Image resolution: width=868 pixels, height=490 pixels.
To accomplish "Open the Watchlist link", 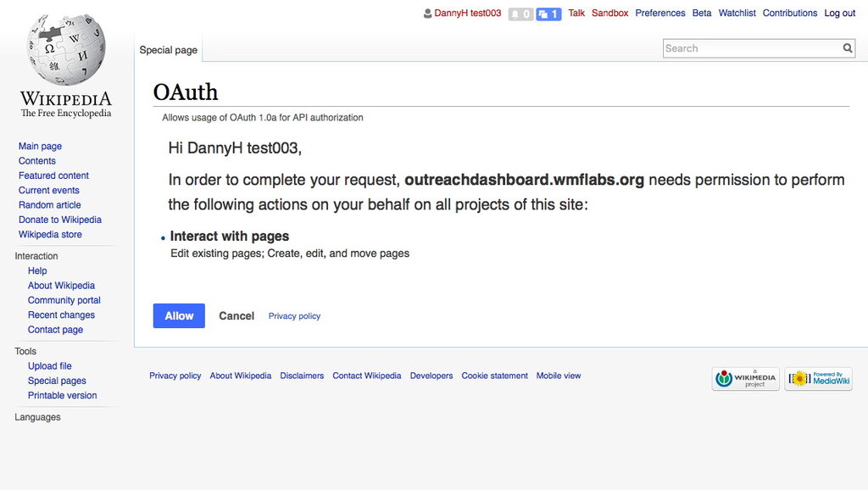I will tap(737, 14).
